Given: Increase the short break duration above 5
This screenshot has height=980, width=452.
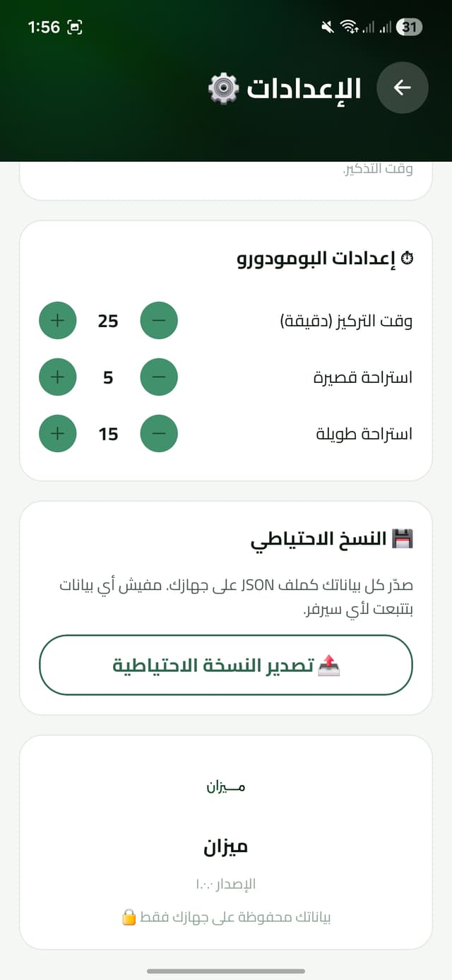Looking at the screenshot, I should pyautogui.click(x=57, y=377).
